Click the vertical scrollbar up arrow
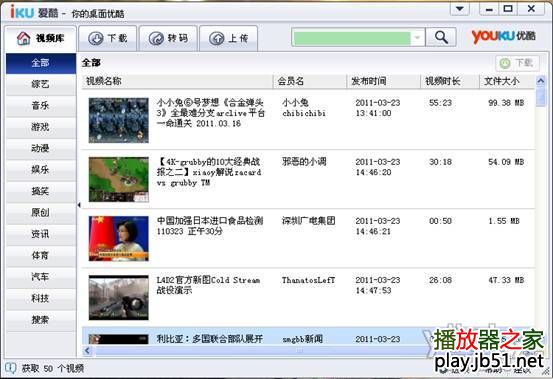This screenshot has height=379, width=553. coord(540,81)
